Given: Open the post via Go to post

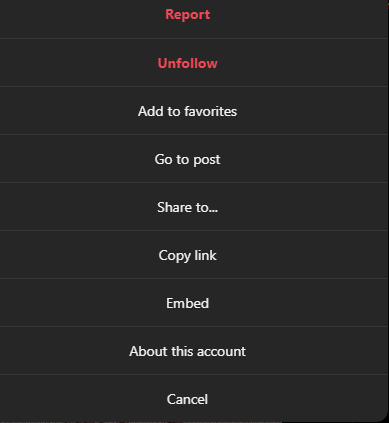Looking at the screenshot, I should tap(188, 159).
